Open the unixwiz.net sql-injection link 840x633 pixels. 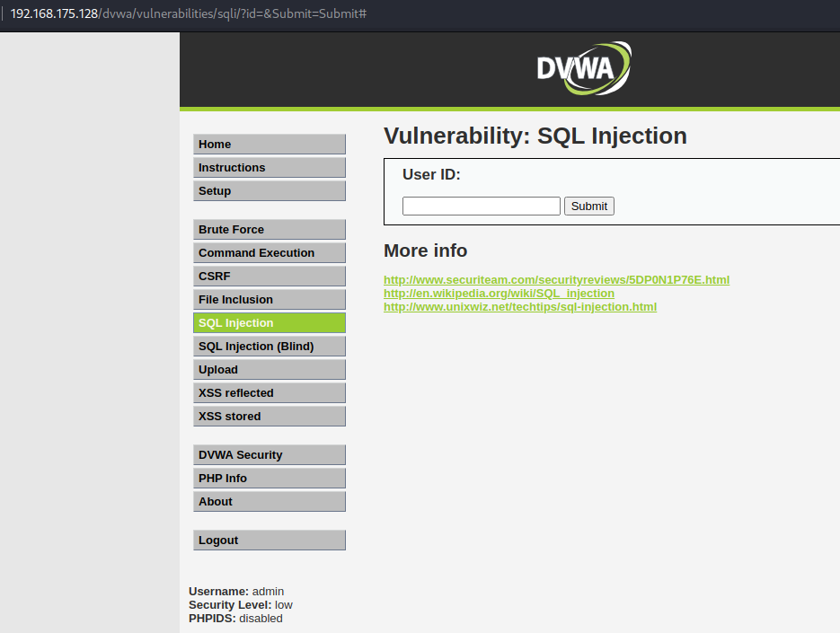[x=520, y=307]
